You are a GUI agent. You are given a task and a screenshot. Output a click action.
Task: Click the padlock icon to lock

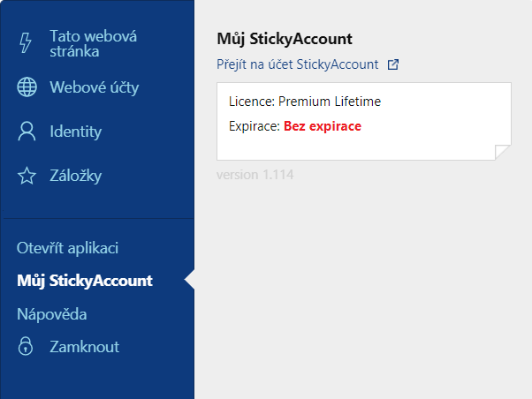tap(26, 346)
